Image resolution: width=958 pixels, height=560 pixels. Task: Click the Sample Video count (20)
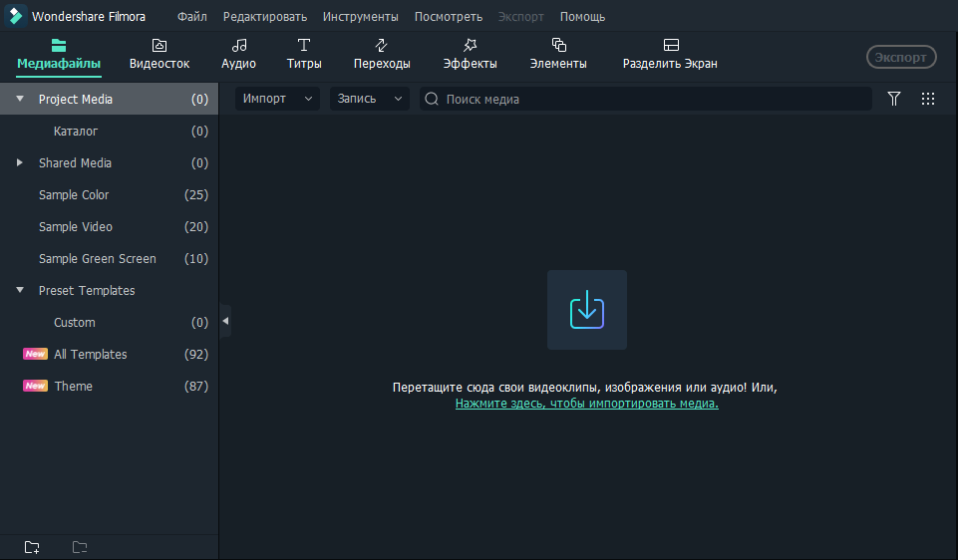pyautogui.click(x=196, y=226)
